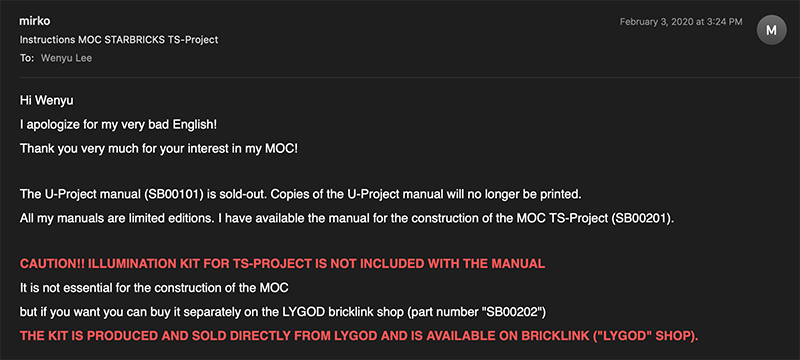Image resolution: width=800 pixels, height=360 pixels.
Task: Click the 'Thank you very much' sentence
Action: [159, 148]
